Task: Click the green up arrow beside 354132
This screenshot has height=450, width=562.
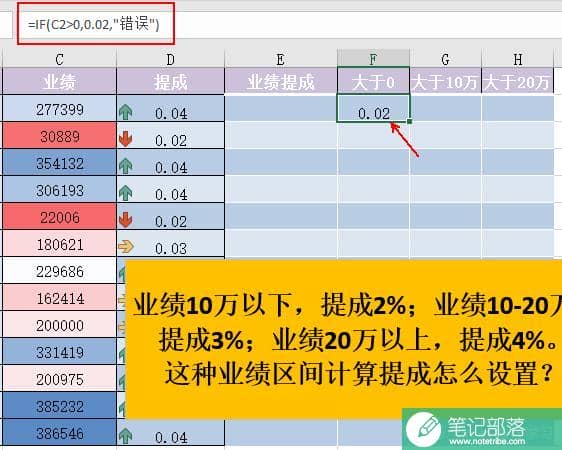Action: pos(125,166)
